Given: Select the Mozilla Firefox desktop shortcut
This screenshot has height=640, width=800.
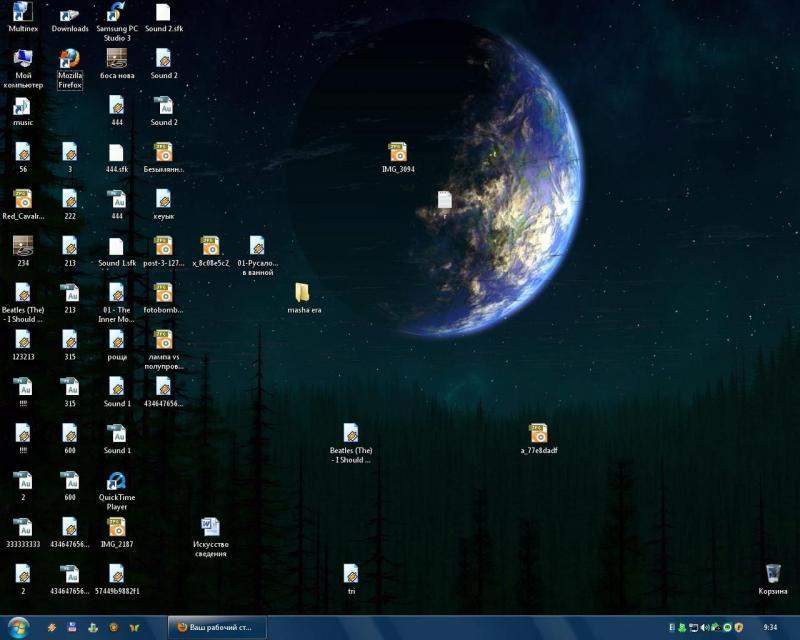Looking at the screenshot, I should coord(70,62).
